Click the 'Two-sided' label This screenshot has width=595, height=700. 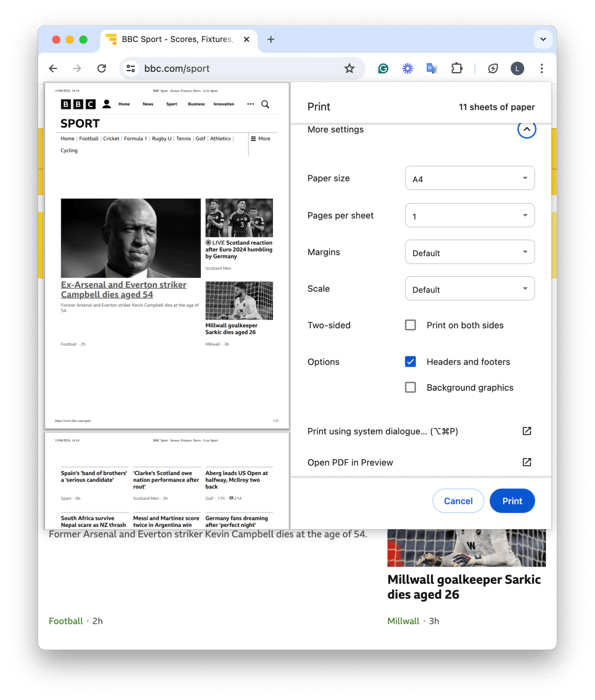[329, 325]
